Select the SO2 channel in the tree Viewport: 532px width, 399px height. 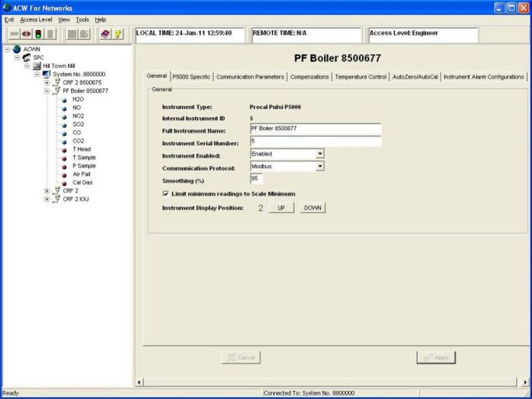pyautogui.click(x=64, y=125)
